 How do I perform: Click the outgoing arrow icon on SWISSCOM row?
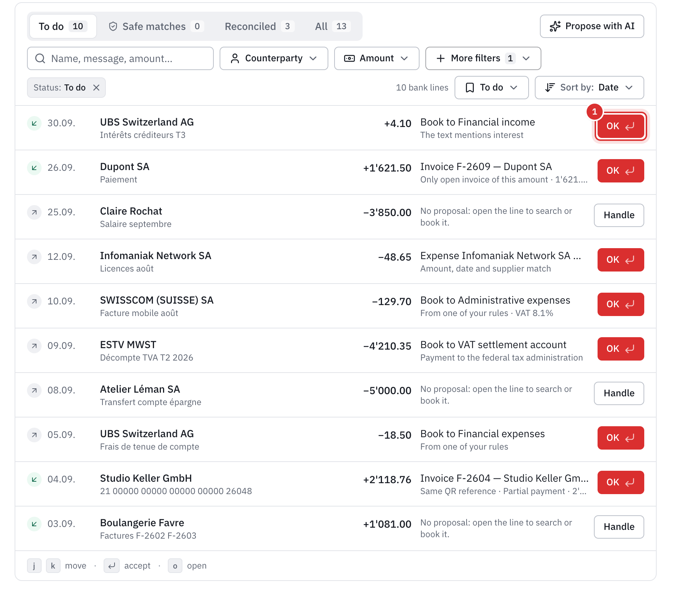coord(34,301)
